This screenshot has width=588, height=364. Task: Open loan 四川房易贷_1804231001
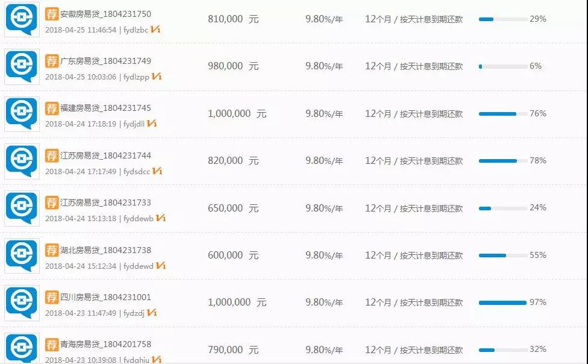(x=105, y=297)
